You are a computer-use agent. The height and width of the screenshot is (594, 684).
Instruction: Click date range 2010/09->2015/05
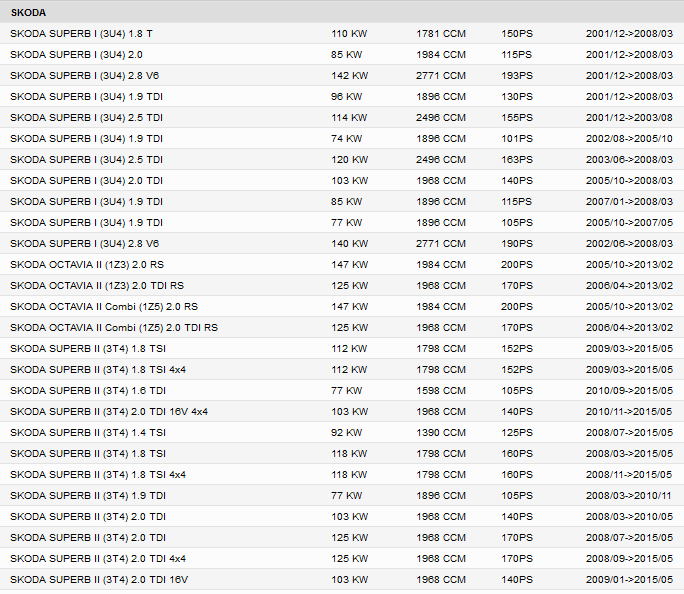629,390
